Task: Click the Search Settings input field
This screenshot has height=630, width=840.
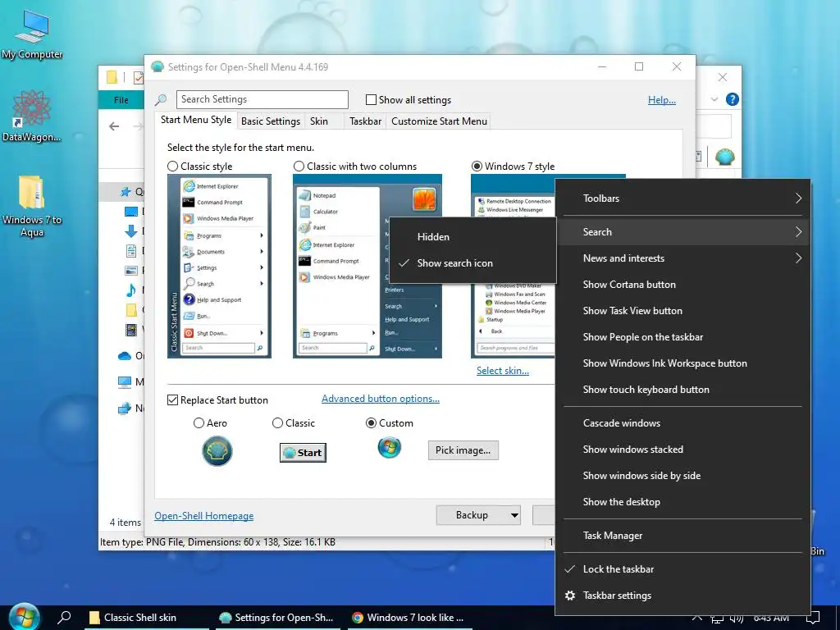Action: pyautogui.click(x=262, y=99)
